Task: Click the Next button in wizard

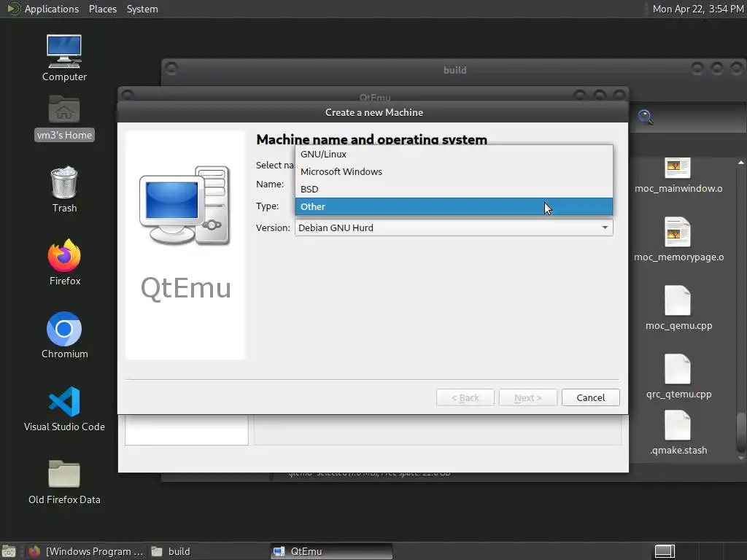Action: pyautogui.click(x=528, y=397)
